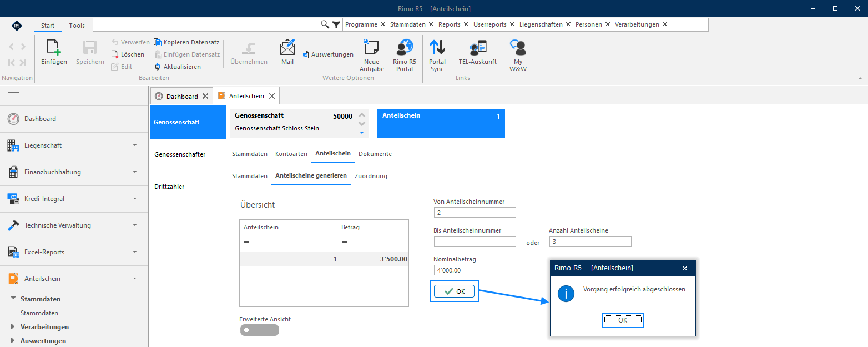Image resolution: width=868 pixels, height=347 pixels.
Task: Switch to the Tools ribbon tab
Action: pyautogui.click(x=77, y=26)
